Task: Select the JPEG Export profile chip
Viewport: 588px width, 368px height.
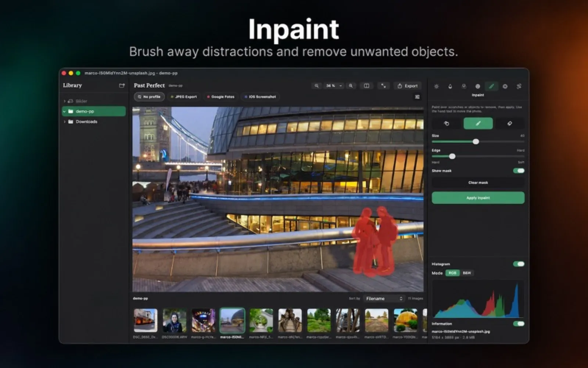Action: point(184,97)
